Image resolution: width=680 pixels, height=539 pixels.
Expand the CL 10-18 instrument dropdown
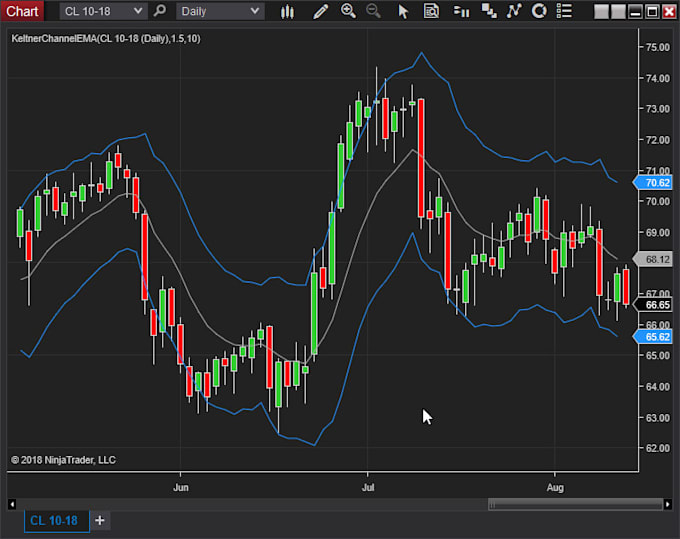pyautogui.click(x=103, y=11)
